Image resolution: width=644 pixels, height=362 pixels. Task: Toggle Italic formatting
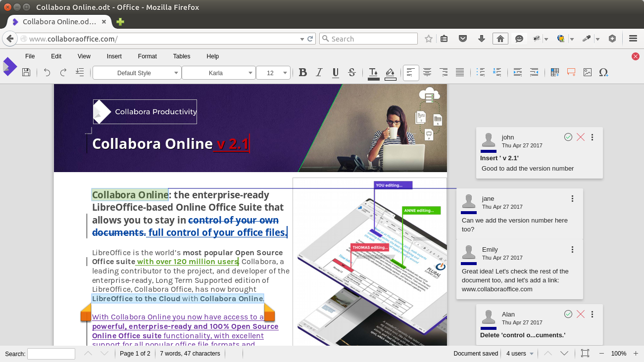click(319, 73)
